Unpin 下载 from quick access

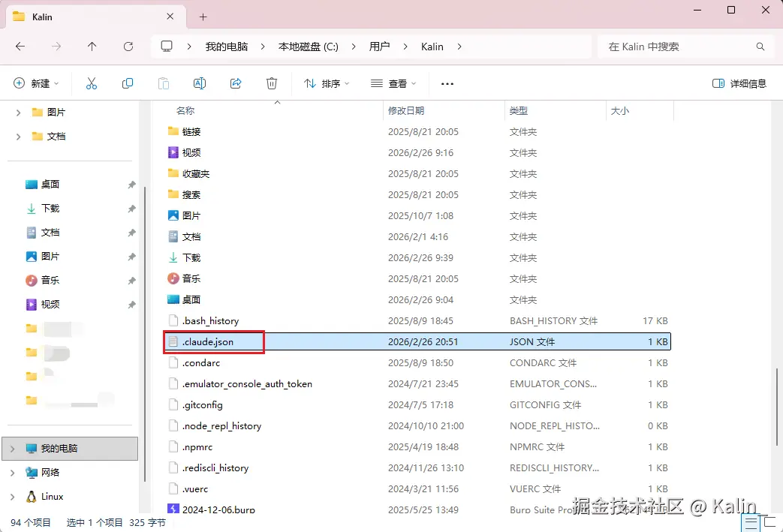[131, 209]
